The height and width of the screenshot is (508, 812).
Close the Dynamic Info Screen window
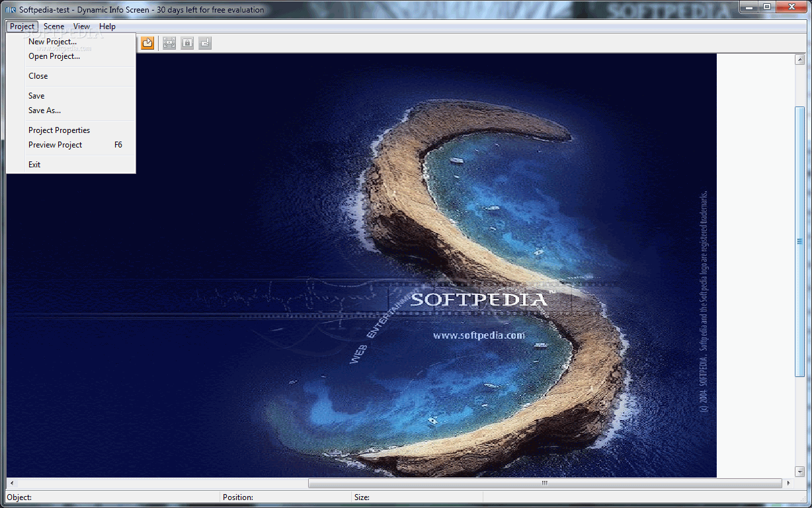(x=791, y=7)
